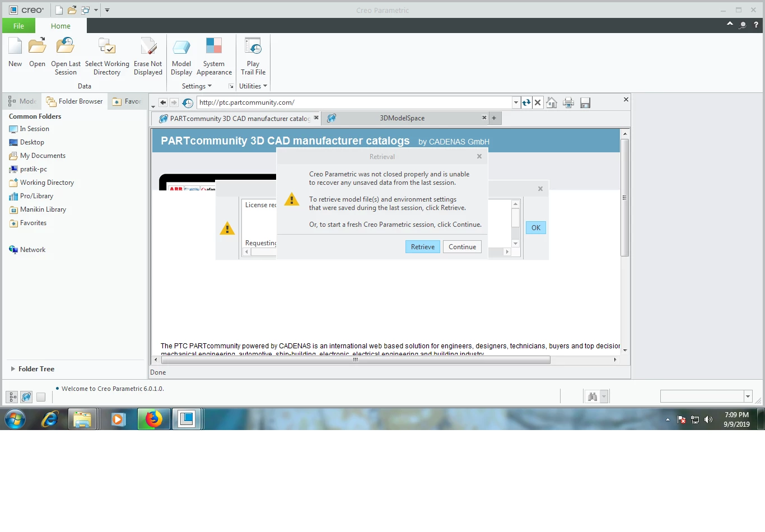Click the Open folder ribbon icon
The width and height of the screenshot is (765, 532).
[37, 53]
